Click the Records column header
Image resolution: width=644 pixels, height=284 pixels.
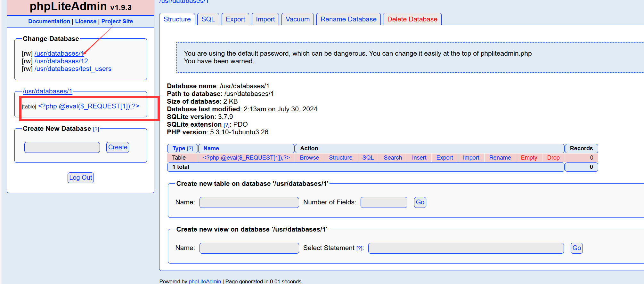582,148
